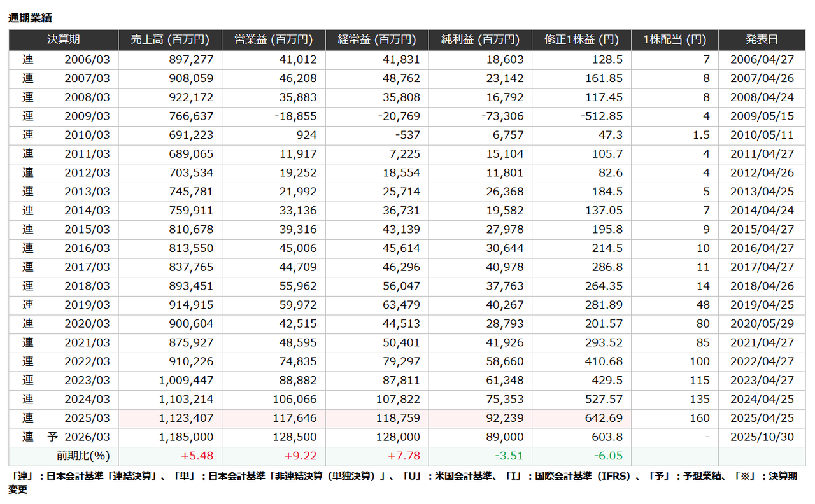Click the +5.48 year-over-year sales change
The height and width of the screenshot is (504, 815).
(x=199, y=456)
